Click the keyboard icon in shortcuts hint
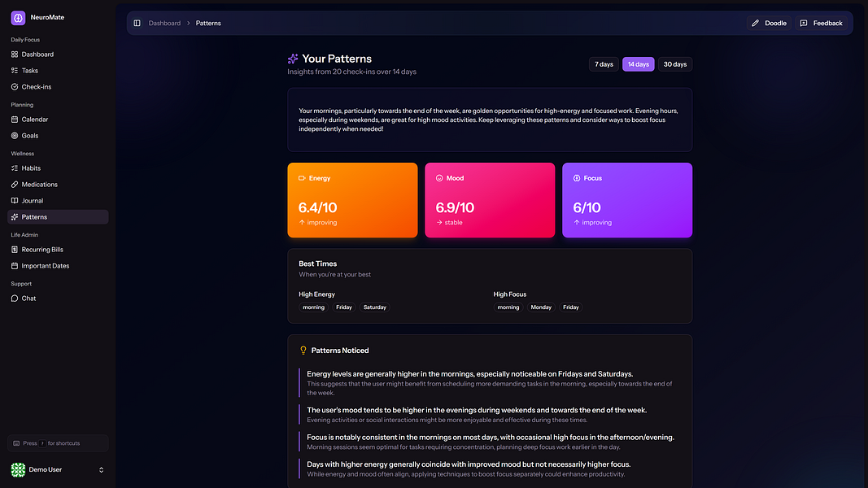 coord(16,443)
